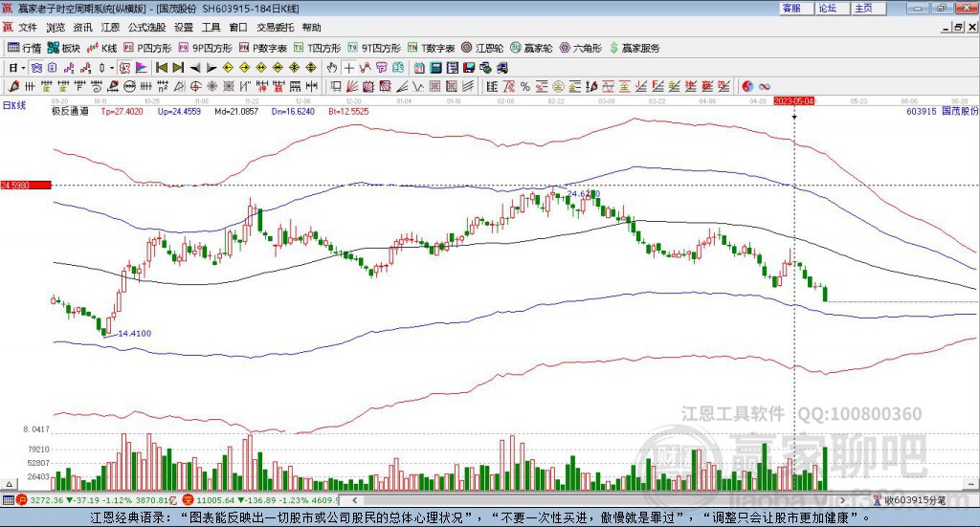980x527 pixels.
Task: Open the 公式选股 menu
Action: 146,28
